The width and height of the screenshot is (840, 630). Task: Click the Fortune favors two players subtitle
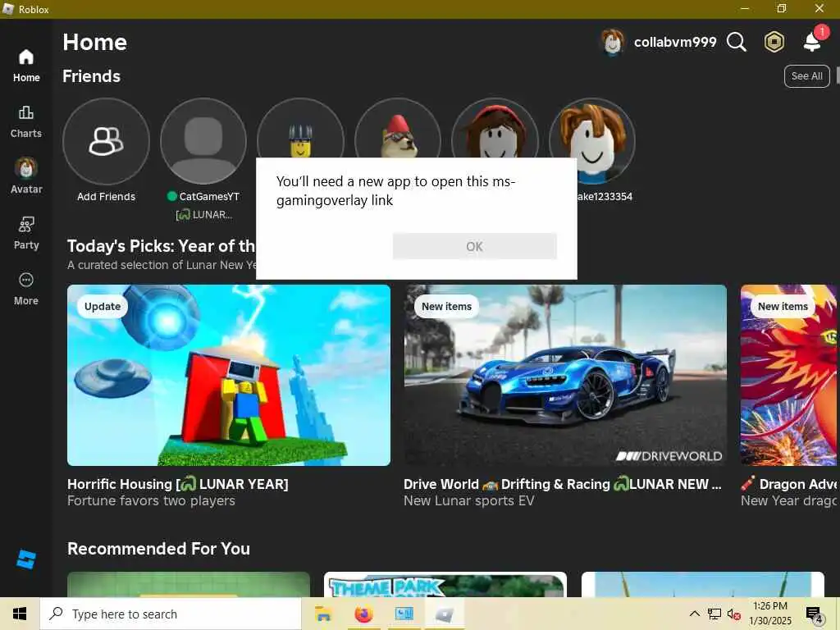pyautogui.click(x=151, y=501)
